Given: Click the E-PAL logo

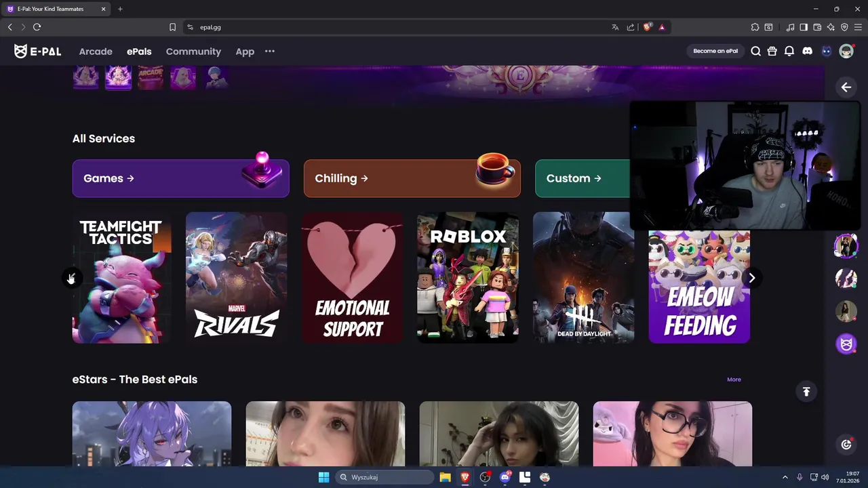Looking at the screenshot, I should (x=38, y=52).
